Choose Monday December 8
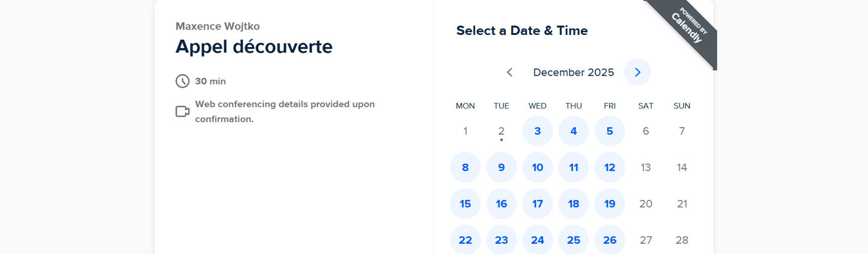The height and width of the screenshot is (254, 868). [x=465, y=167]
